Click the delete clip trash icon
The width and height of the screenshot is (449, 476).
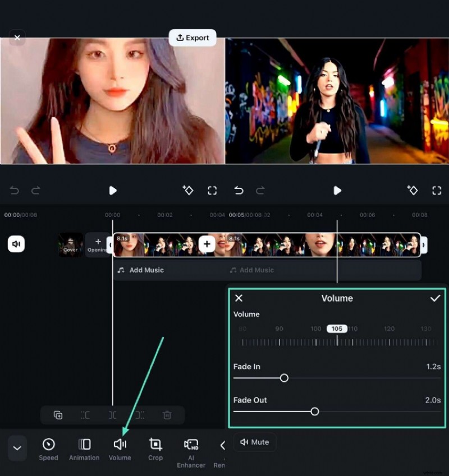[x=167, y=415]
